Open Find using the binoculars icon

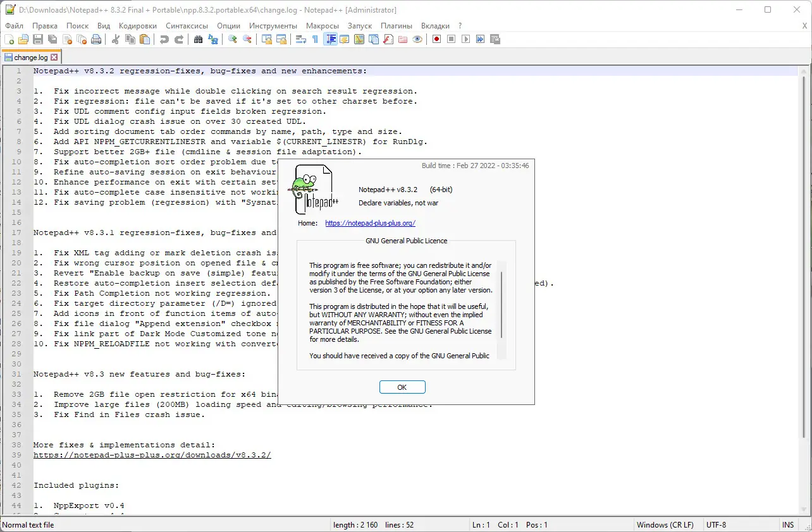coord(199,39)
